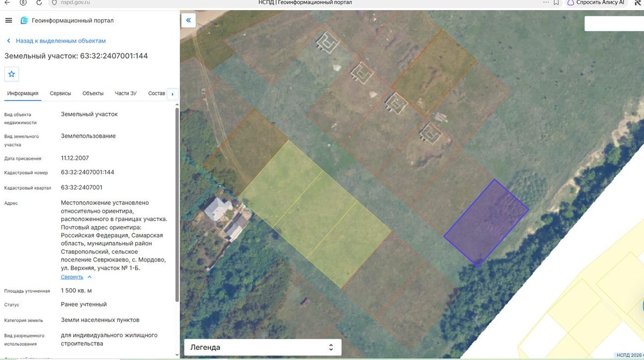Click the area value 1 500 кв. м
This screenshot has height=360, width=644.
click(x=76, y=291)
